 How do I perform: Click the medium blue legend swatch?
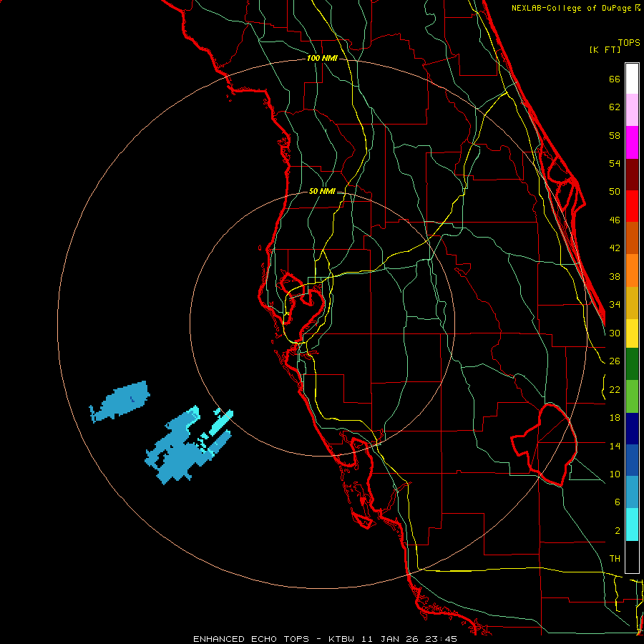pos(632,460)
